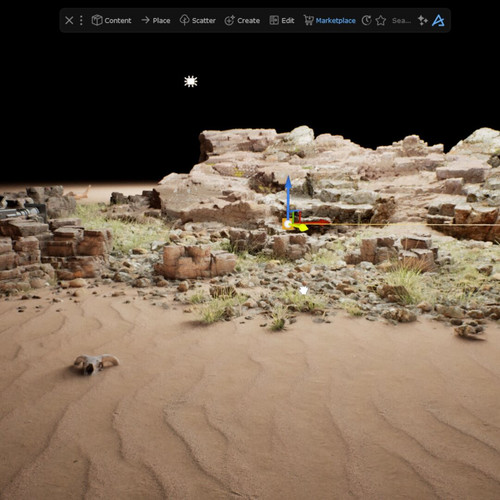Viewport: 500px width, 500px height.
Task: Open the three-dot options menu
Action: pyautogui.click(x=81, y=20)
